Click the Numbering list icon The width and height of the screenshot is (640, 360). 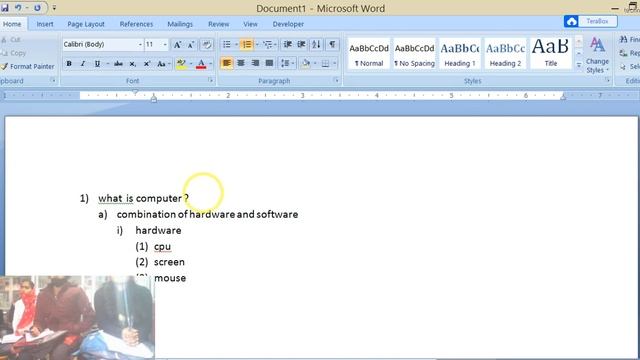tap(247, 44)
